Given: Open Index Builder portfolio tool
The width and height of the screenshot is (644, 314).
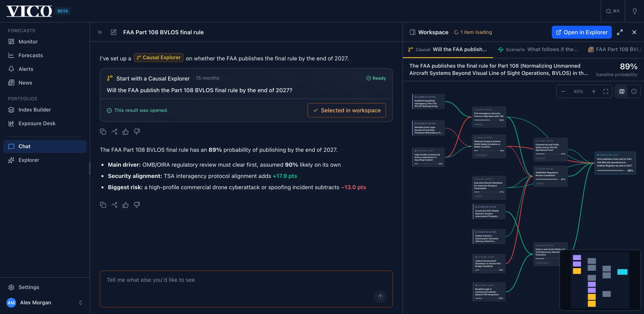Looking at the screenshot, I should click(x=45, y=110).
